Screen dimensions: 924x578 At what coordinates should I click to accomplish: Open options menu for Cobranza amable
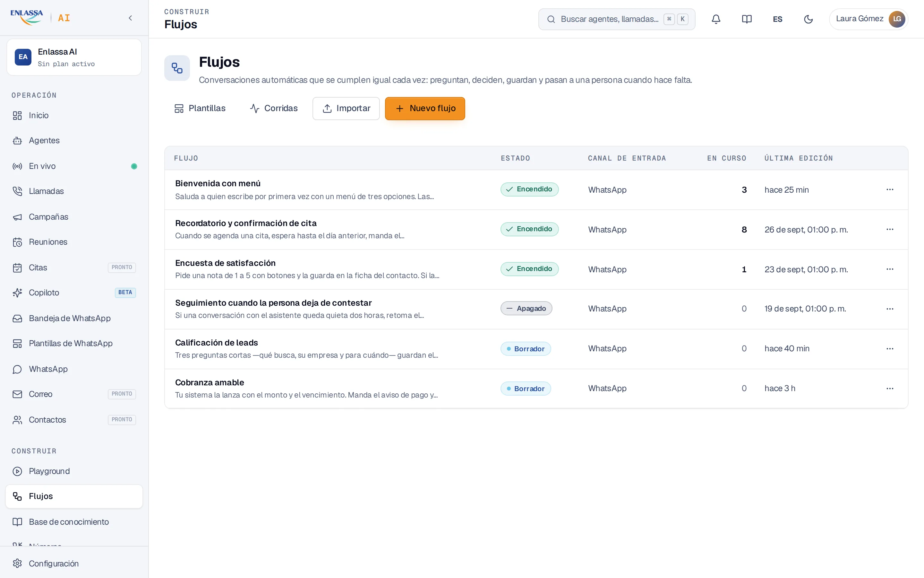click(x=890, y=389)
